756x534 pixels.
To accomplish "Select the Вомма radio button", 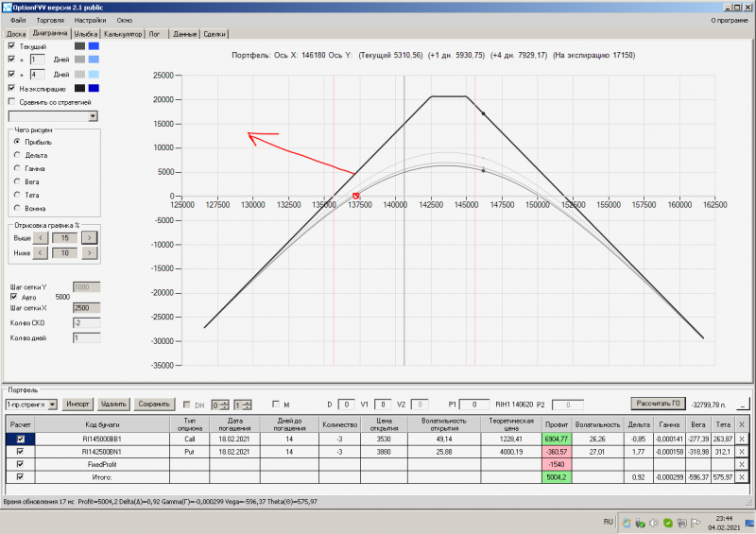I will point(17,208).
